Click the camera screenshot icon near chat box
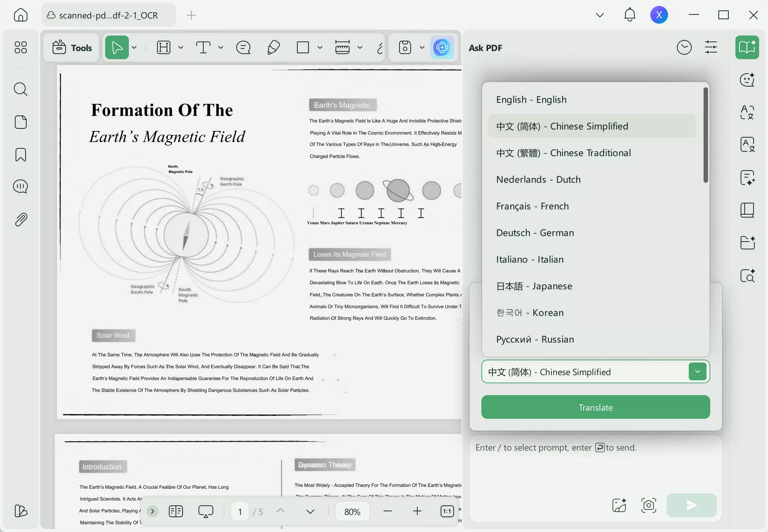Image resolution: width=768 pixels, height=532 pixels. point(648,505)
